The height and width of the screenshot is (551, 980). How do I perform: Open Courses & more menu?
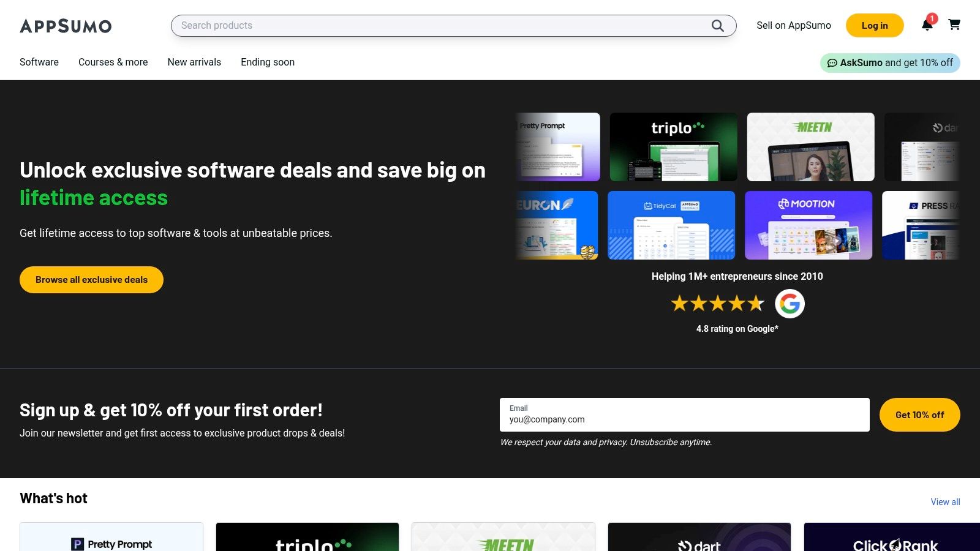point(113,62)
